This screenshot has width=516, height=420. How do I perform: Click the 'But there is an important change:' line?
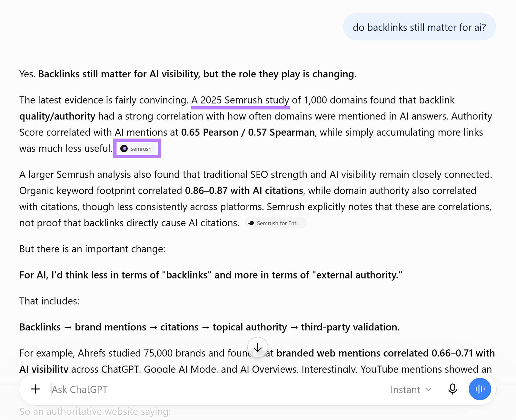click(x=92, y=249)
